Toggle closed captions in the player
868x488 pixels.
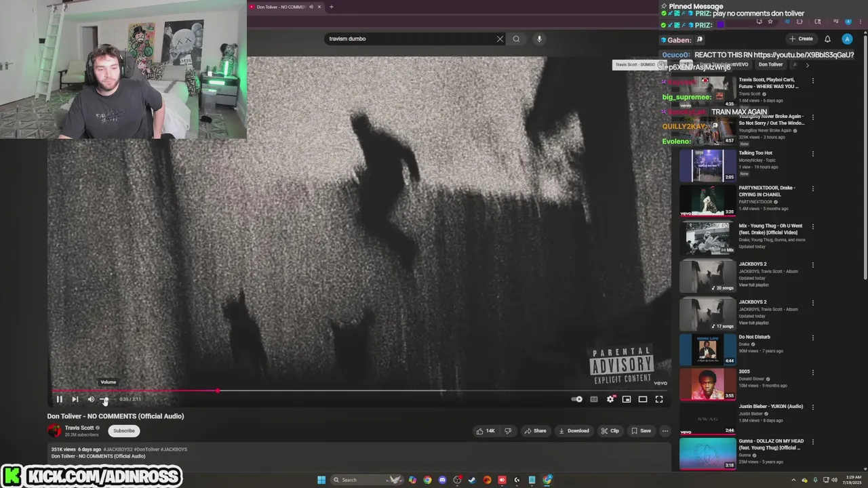point(594,399)
